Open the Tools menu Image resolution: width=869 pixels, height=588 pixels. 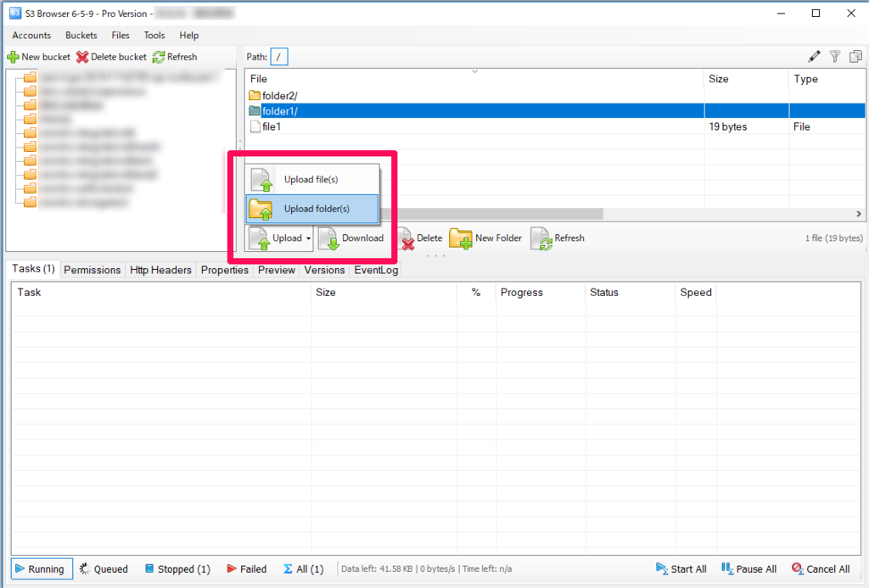pos(154,35)
